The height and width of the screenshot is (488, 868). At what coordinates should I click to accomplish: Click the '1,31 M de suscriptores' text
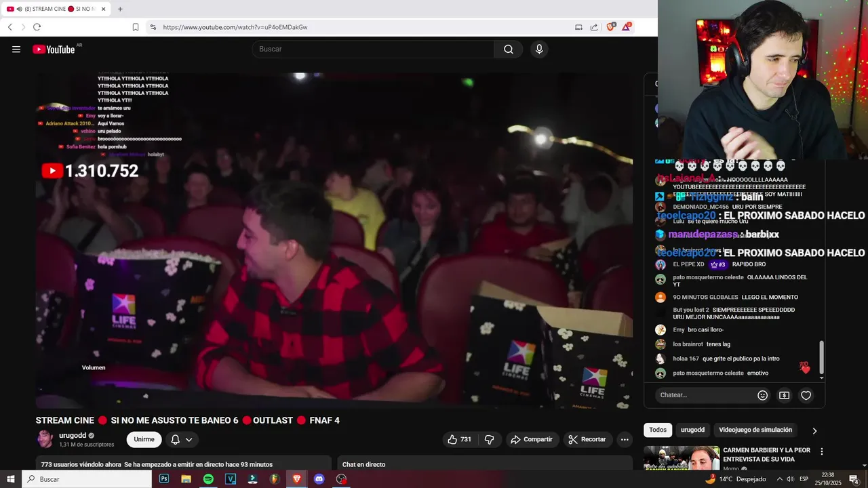point(87,445)
